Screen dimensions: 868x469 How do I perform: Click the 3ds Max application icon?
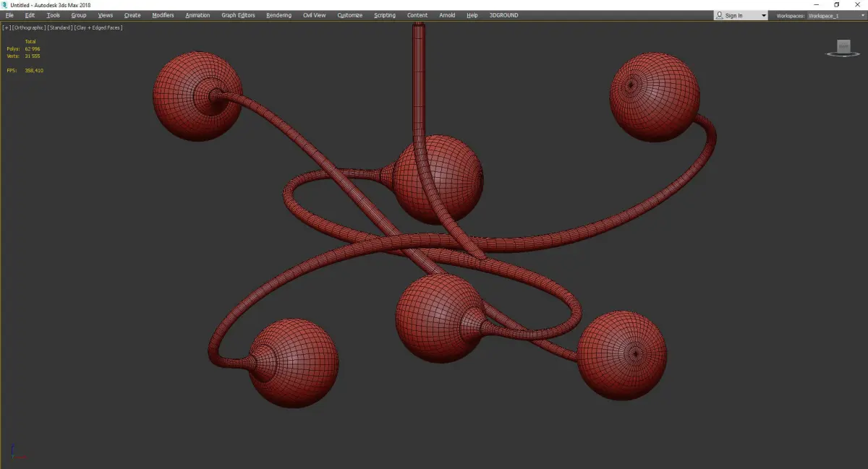click(4, 4)
